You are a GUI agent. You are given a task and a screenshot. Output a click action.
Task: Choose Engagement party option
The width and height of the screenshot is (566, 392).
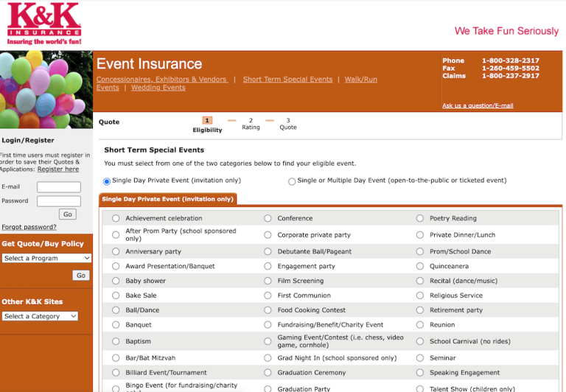(268, 266)
